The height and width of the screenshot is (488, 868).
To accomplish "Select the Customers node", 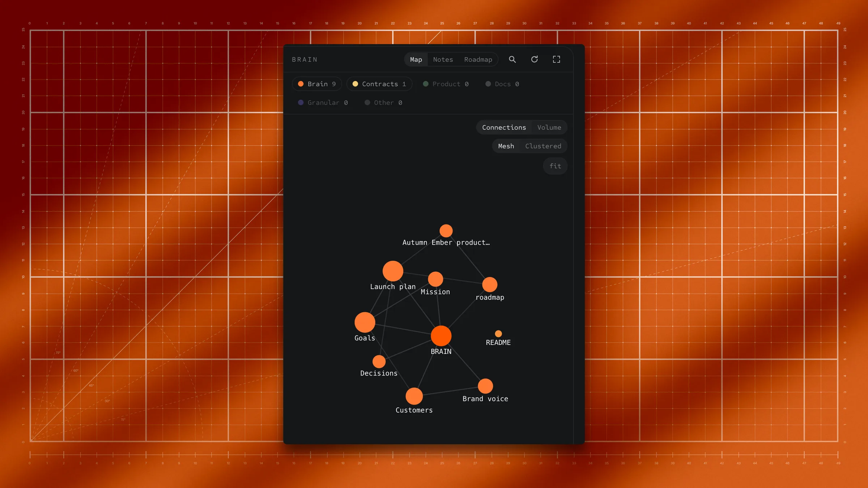I will coord(414,396).
